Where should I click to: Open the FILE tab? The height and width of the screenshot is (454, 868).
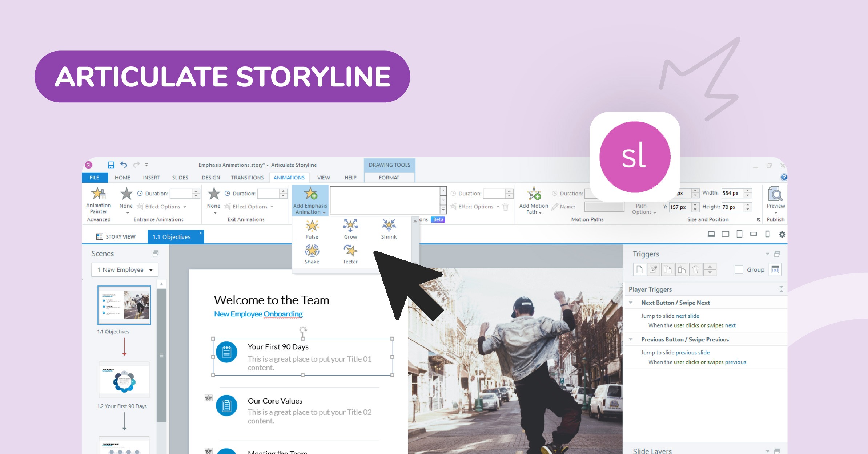click(95, 178)
